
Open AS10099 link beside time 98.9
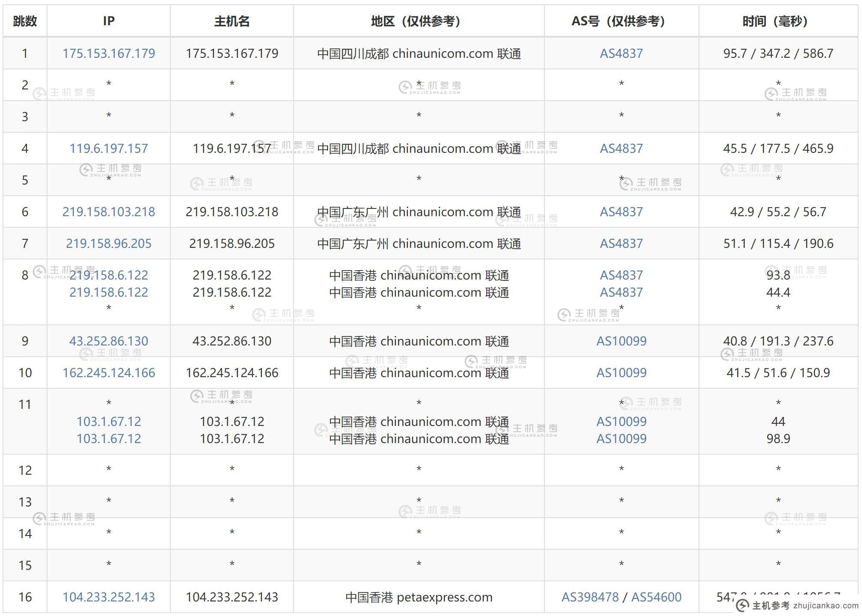click(621, 439)
